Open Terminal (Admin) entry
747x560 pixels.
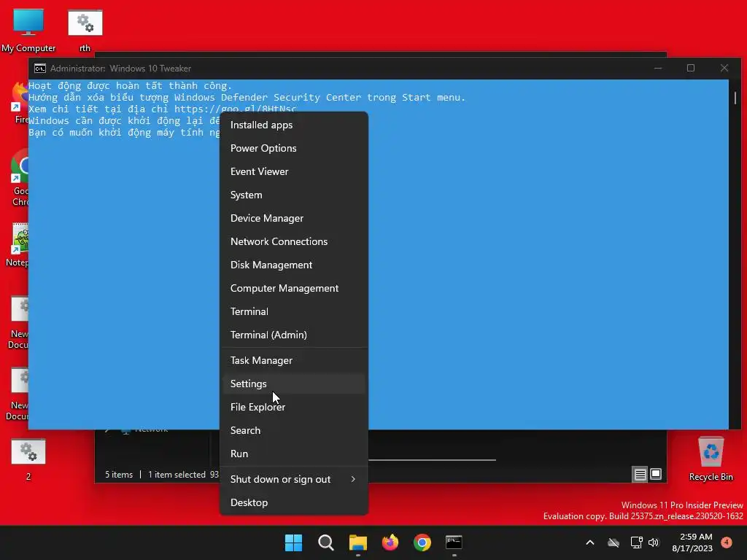point(294,335)
